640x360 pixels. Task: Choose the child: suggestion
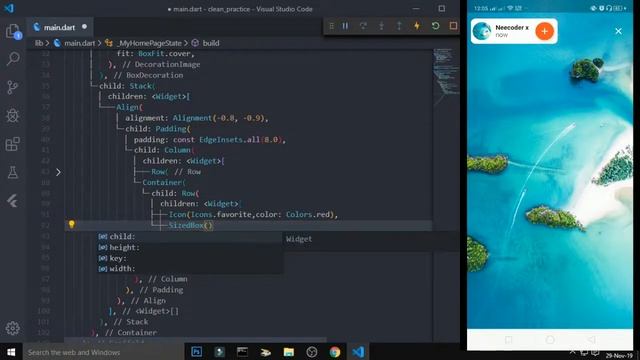tap(190, 236)
